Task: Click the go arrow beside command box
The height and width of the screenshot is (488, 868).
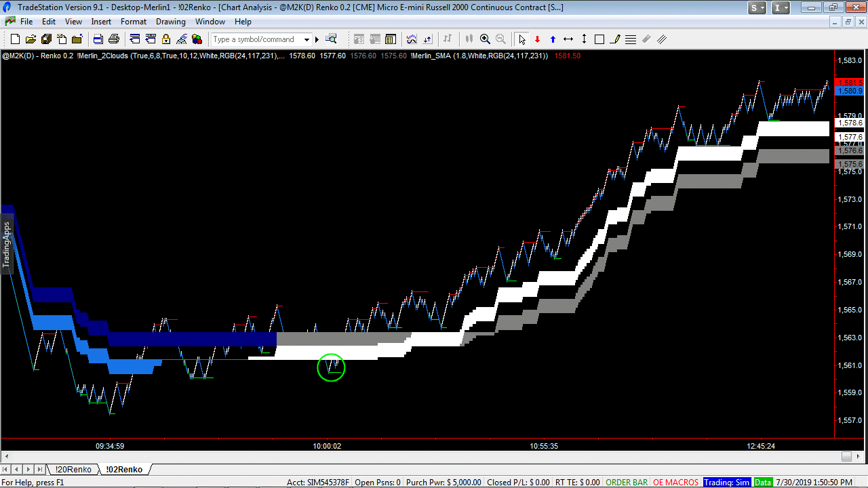Action: click(317, 39)
